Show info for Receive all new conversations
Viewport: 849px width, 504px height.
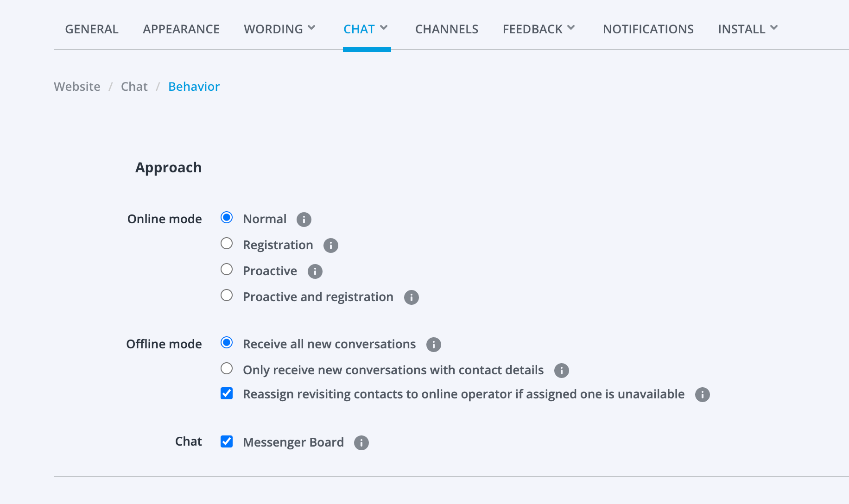click(434, 345)
